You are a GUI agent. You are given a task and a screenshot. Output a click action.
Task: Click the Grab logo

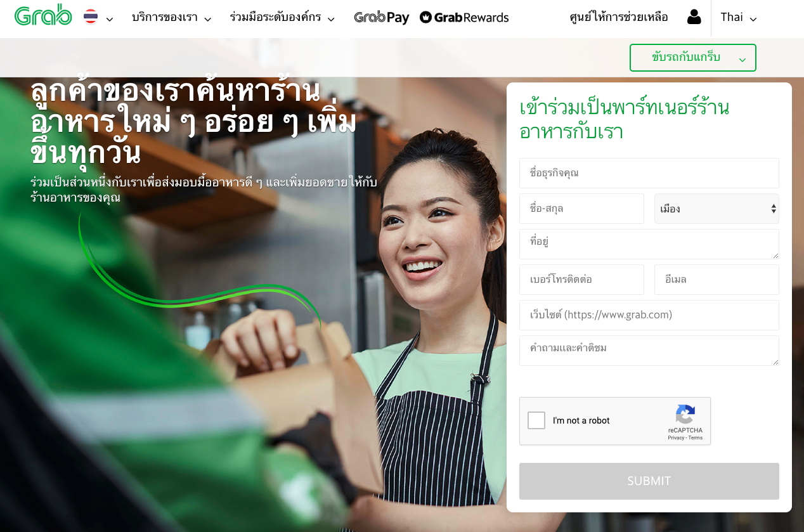point(43,16)
